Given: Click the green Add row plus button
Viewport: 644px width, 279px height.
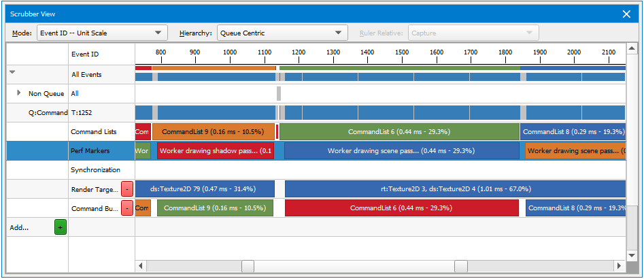Looking at the screenshot, I should coord(60,228).
